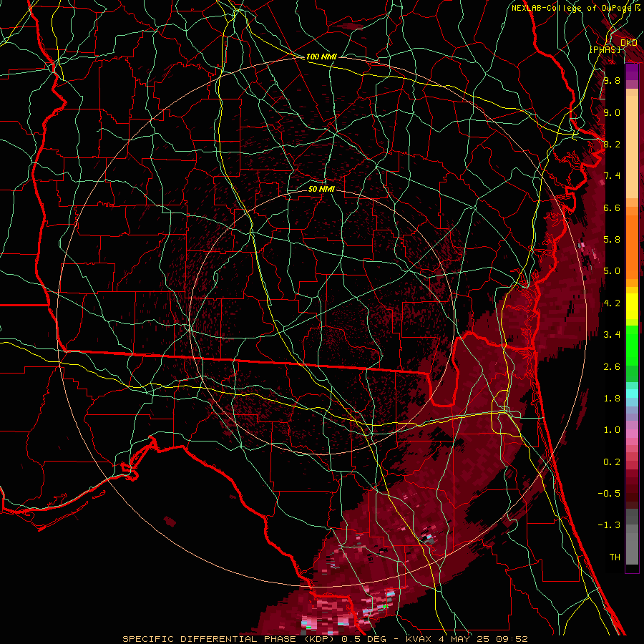Click the -0.5 scale value
The image size is (644, 644).
pyautogui.click(x=609, y=494)
